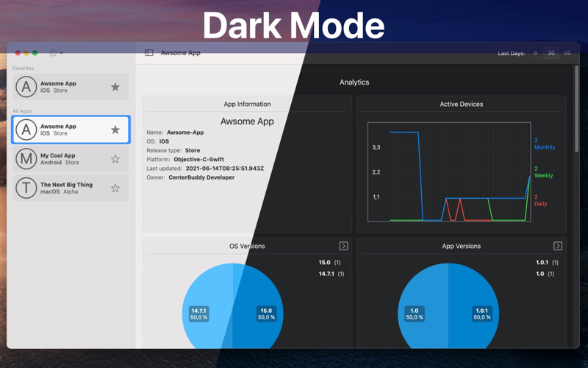The image size is (588, 368).
Task: Favorite My Cool App with its star
Action: 115,159
